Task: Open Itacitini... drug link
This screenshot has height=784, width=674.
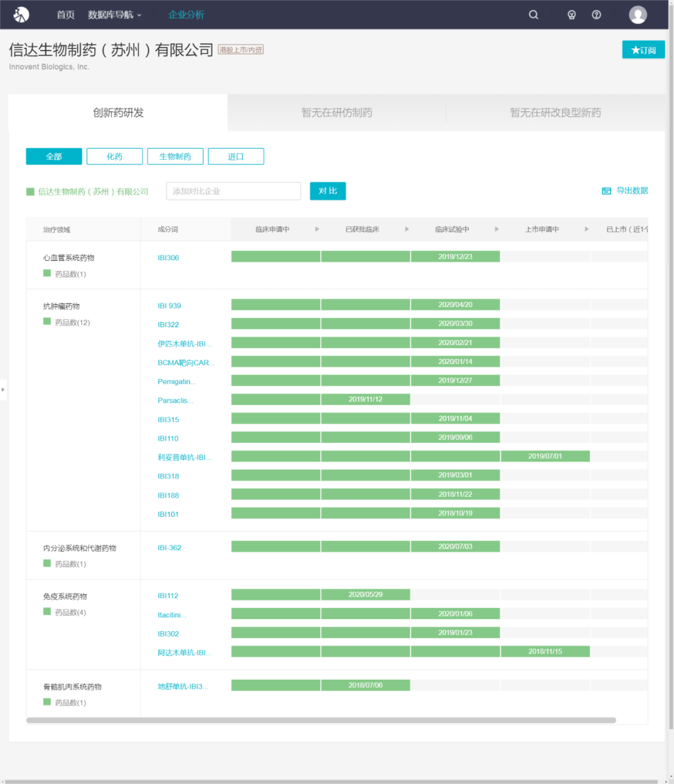Action: [172, 615]
